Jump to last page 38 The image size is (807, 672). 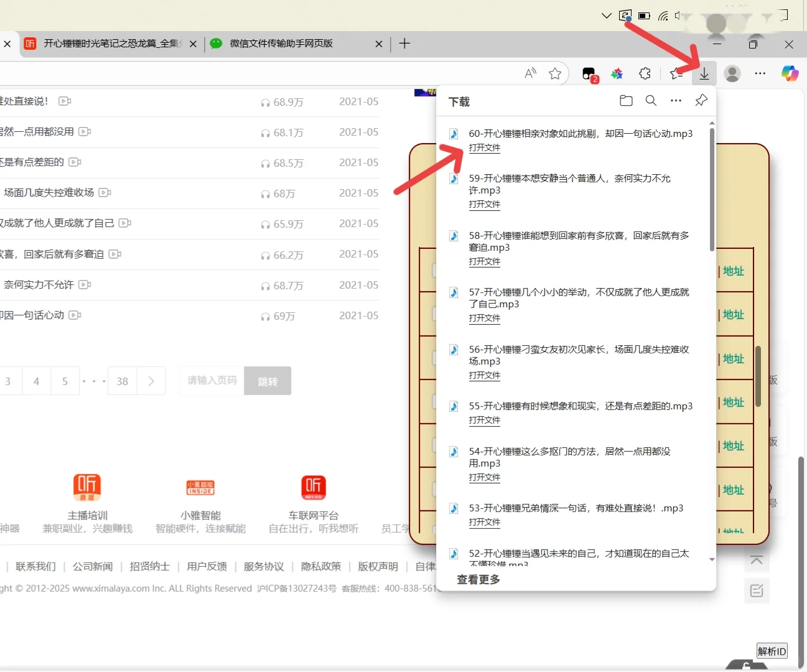(122, 381)
